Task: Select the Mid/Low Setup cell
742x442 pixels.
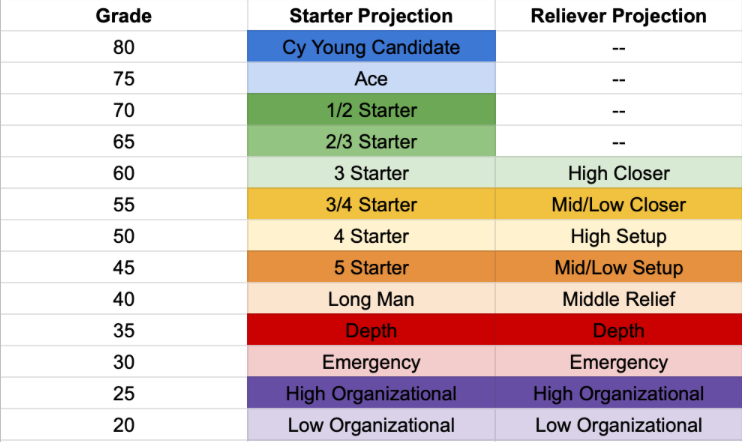Action: pos(618,268)
